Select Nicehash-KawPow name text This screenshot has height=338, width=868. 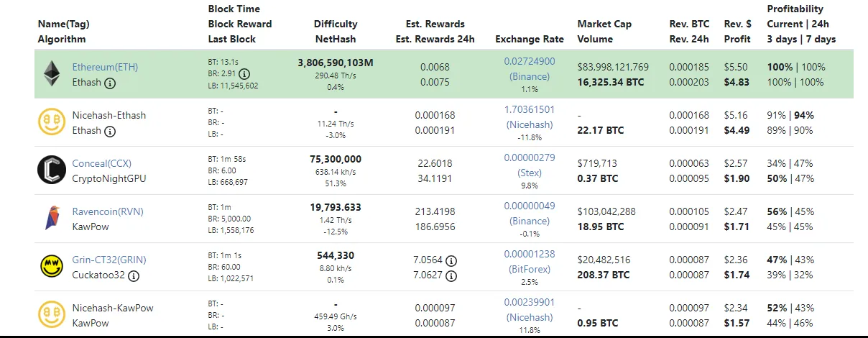click(113, 308)
